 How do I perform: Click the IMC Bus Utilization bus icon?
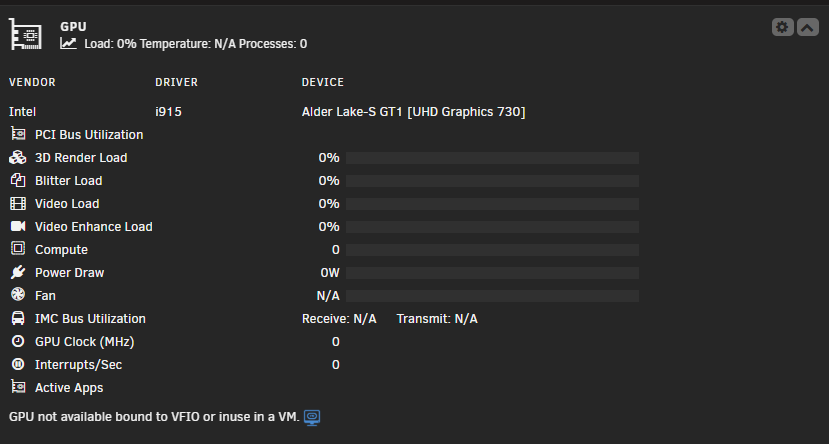pos(17,318)
